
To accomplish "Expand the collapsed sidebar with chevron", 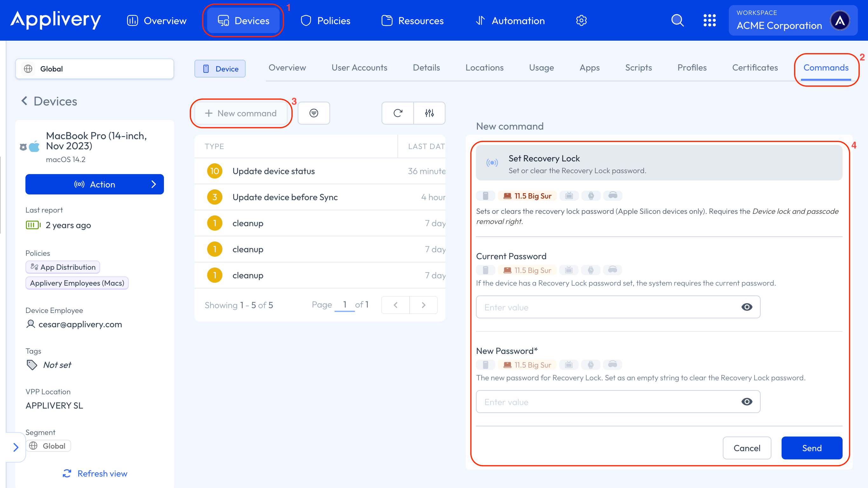I will (16, 447).
